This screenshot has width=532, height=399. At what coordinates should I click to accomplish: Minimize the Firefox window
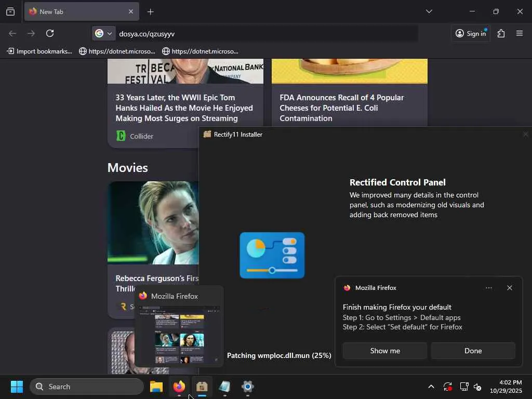(x=472, y=11)
